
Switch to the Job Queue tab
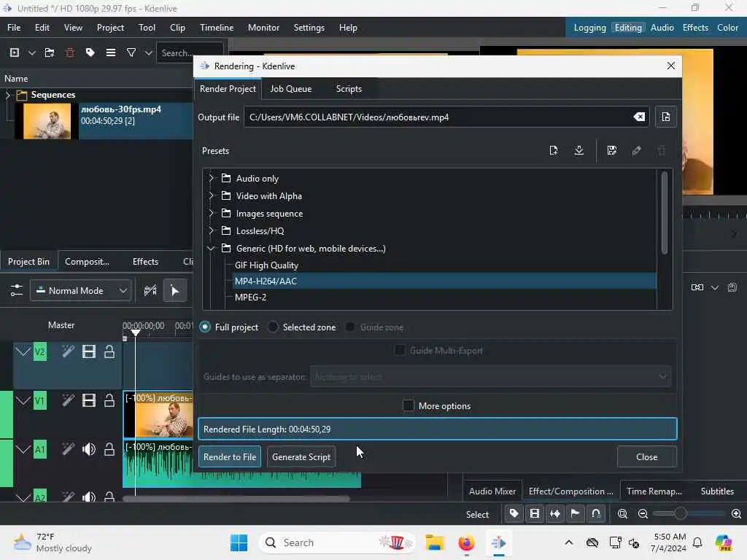(290, 89)
